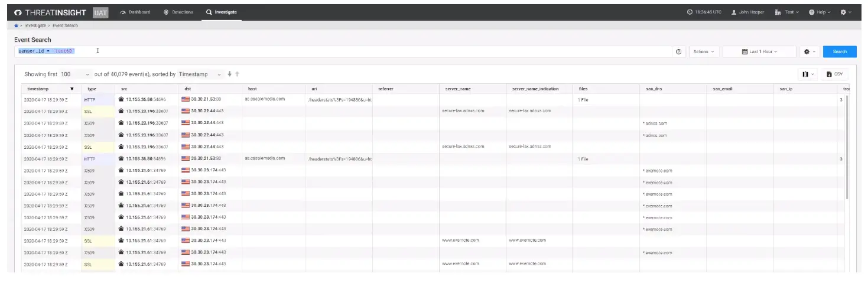Click the home icon in the breadcrumb
The width and height of the screenshot is (868, 286).
pyautogui.click(x=17, y=26)
